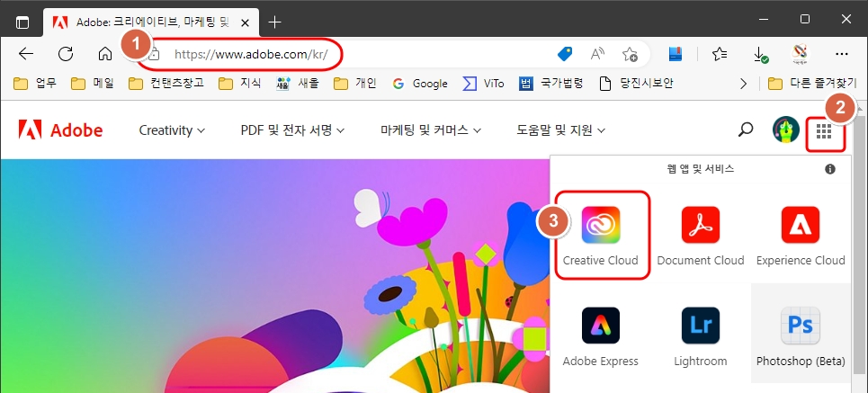Expand the PDF 및 전자 서명 menu

293,130
